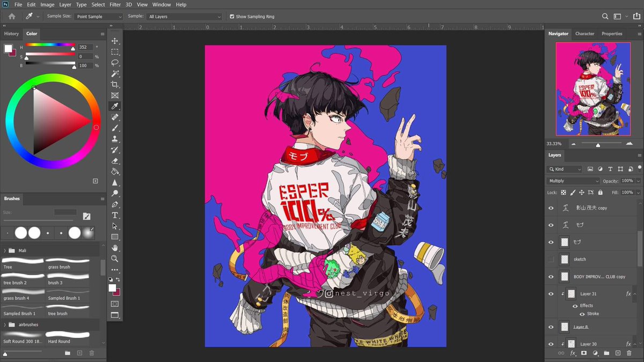Hide Layer 31 visibility

point(551,294)
